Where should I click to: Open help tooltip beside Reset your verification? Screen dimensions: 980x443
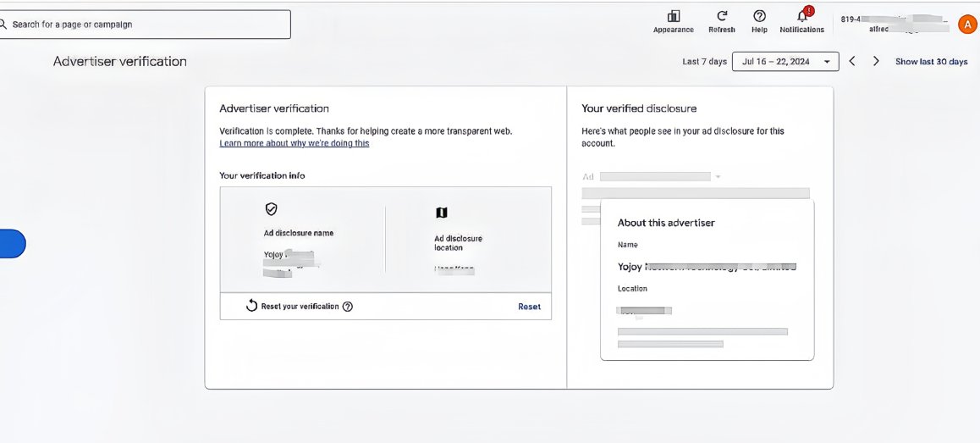[x=348, y=307]
